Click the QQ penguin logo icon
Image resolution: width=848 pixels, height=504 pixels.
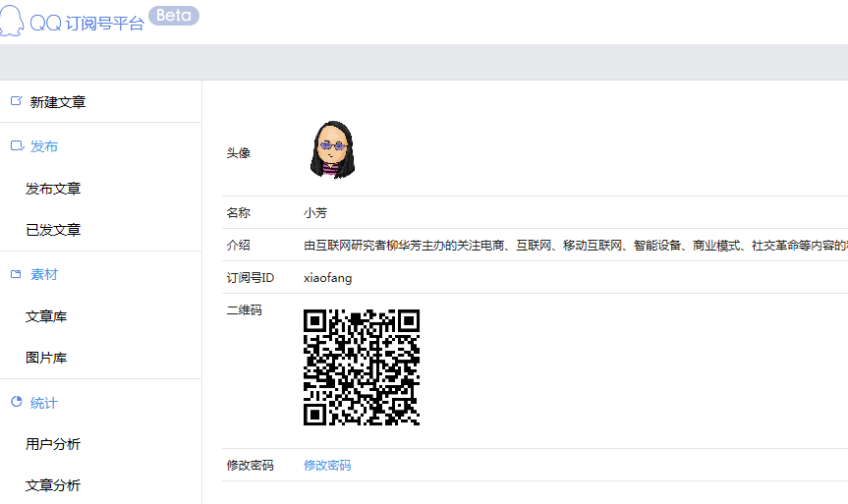coord(12,21)
